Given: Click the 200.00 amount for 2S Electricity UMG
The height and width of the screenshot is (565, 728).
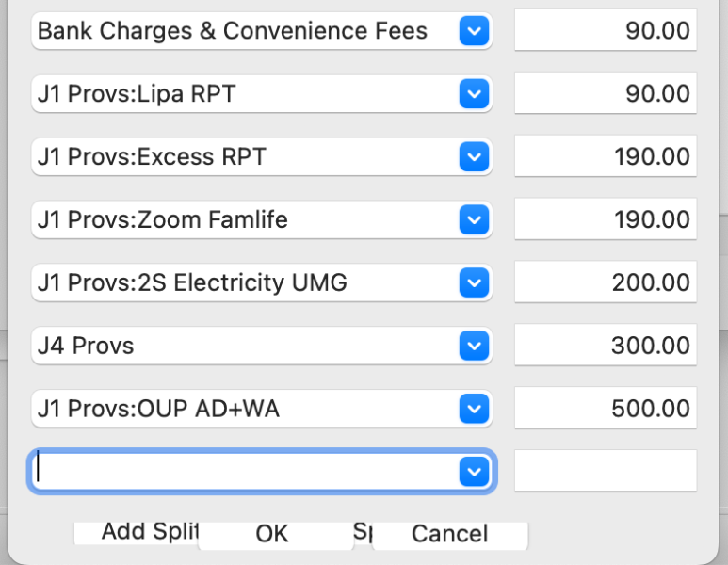Looking at the screenshot, I should [x=606, y=282].
